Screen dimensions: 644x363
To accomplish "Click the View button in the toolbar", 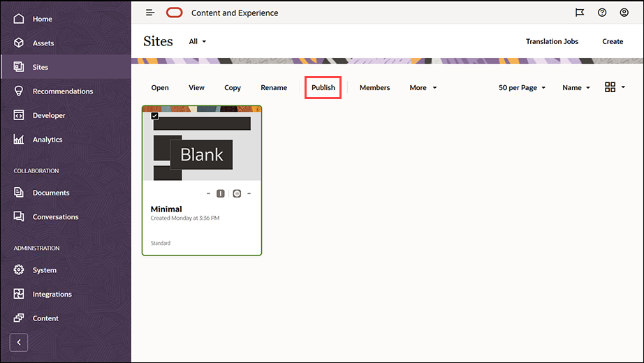I will coord(196,87).
